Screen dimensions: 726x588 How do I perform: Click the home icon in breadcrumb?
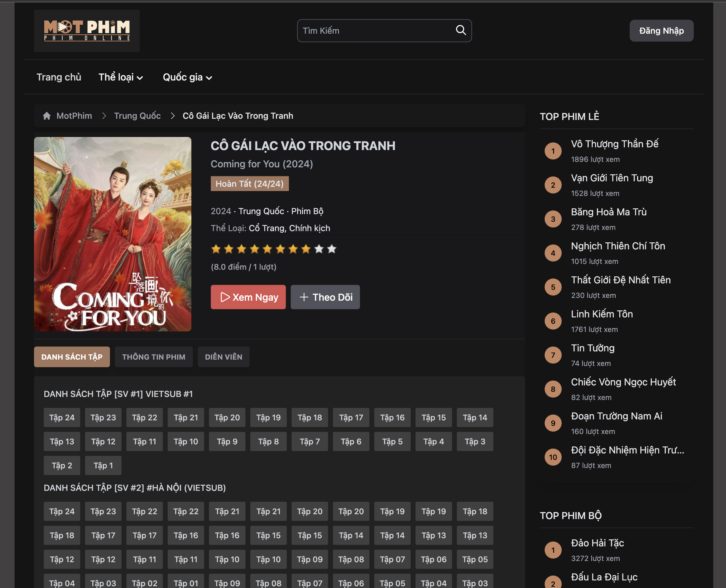click(47, 116)
